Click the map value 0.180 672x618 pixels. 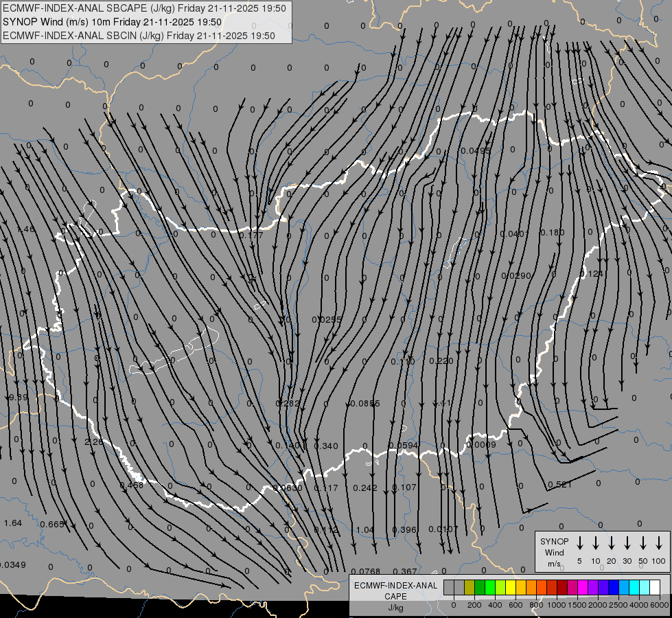553,233
